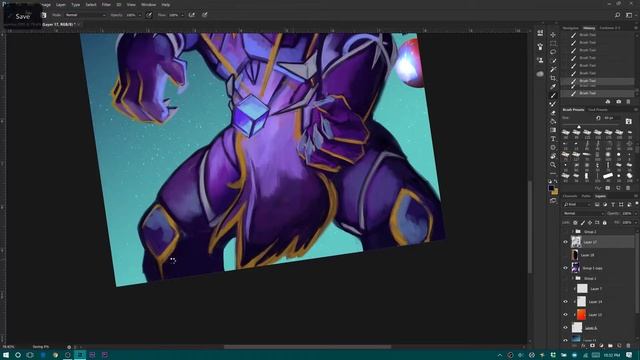
Task: Hide Group 1 copy visibility eye
Action: [566, 268]
